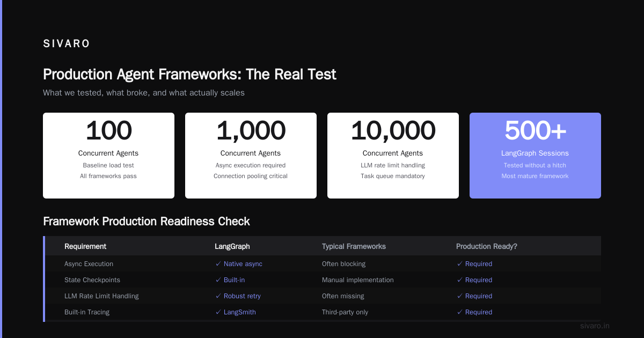Click the "Baseline load test" line

pos(108,165)
